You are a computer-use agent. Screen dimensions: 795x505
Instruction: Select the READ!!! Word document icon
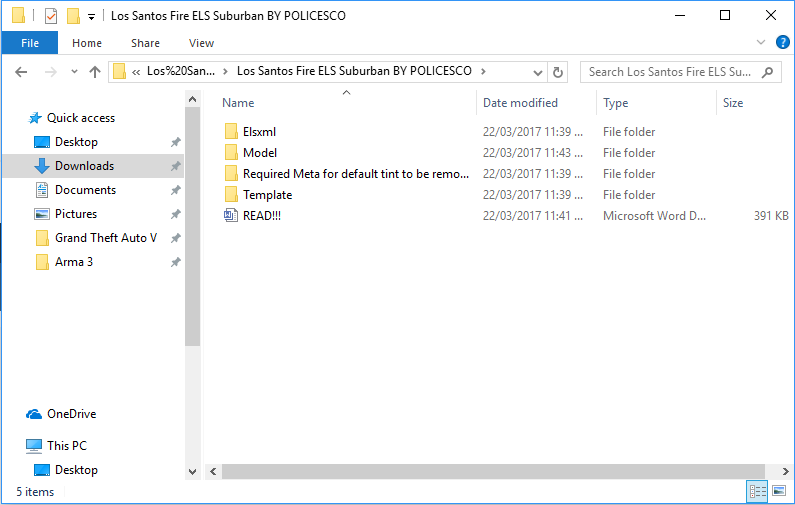232,216
